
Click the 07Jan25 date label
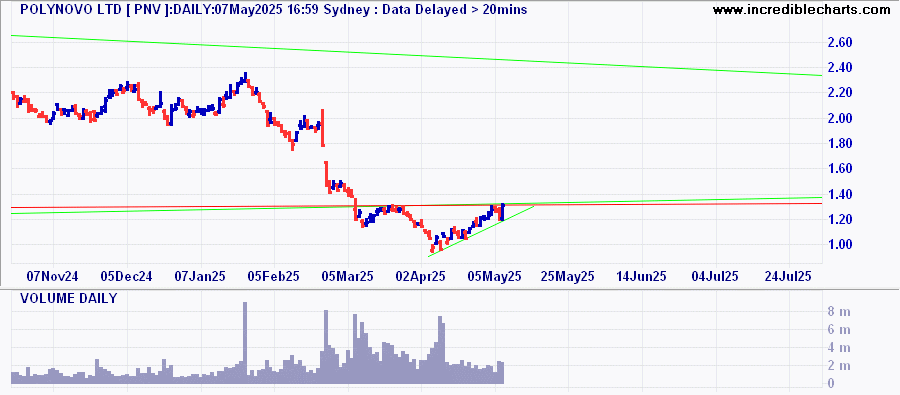(201, 277)
